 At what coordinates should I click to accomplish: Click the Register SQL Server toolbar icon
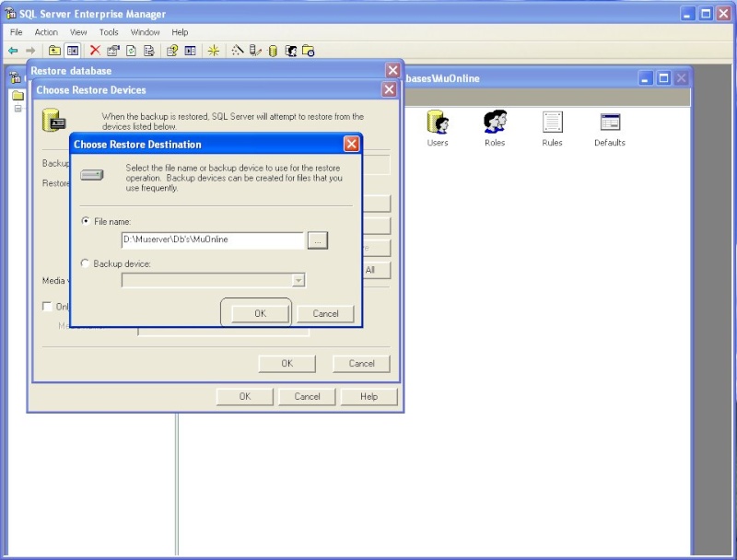coord(255,51)
